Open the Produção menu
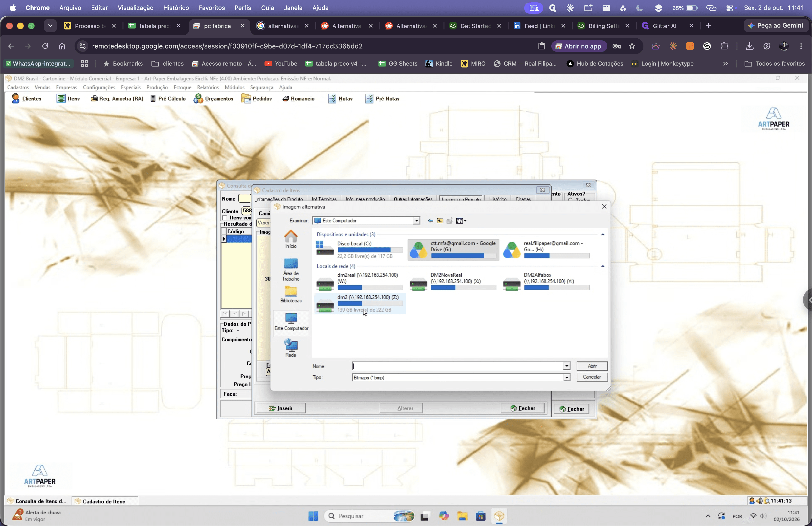 point(157,87)
